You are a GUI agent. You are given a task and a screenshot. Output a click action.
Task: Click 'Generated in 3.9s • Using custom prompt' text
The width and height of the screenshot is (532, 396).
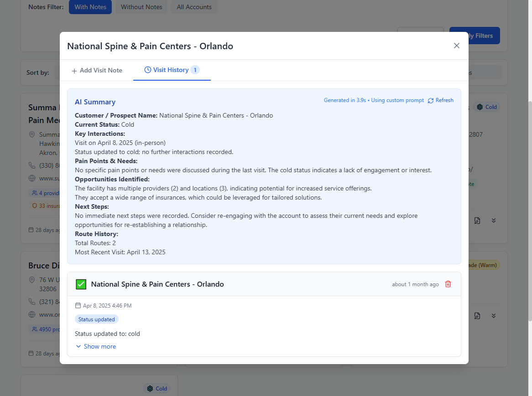(374, 100)
